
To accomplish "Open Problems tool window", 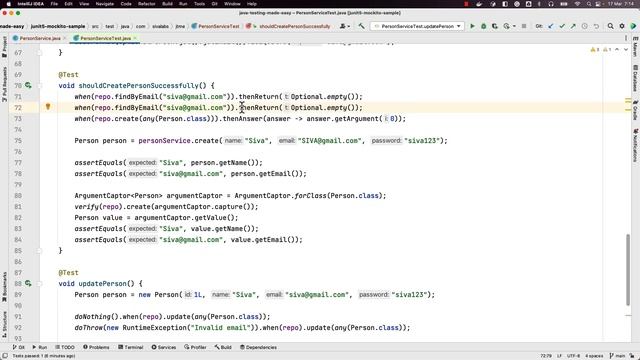I will tap(96, 347).
